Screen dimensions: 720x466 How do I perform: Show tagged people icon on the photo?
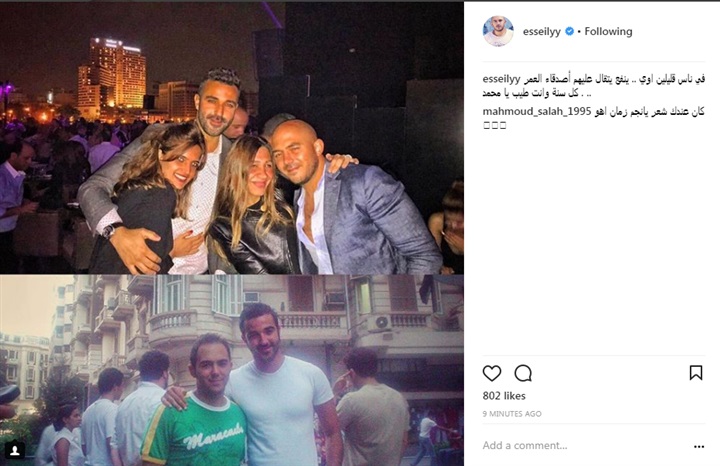pyautogui.click(x=15, y=450)
